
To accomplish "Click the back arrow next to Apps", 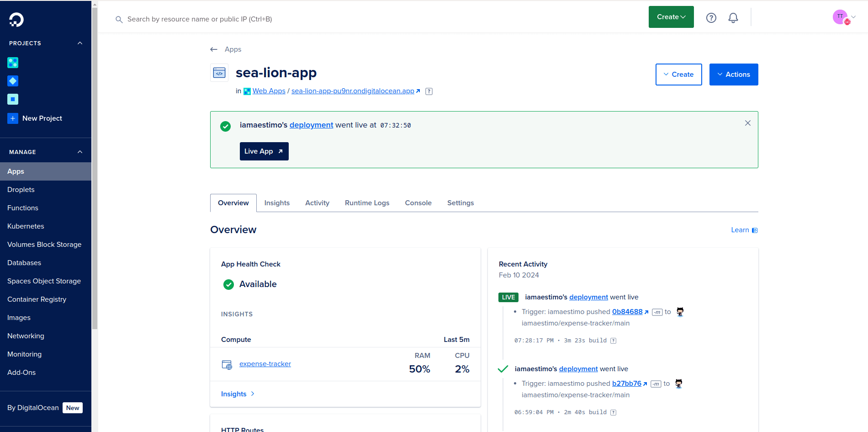I will pyautogui.click(x=213, y=49).
